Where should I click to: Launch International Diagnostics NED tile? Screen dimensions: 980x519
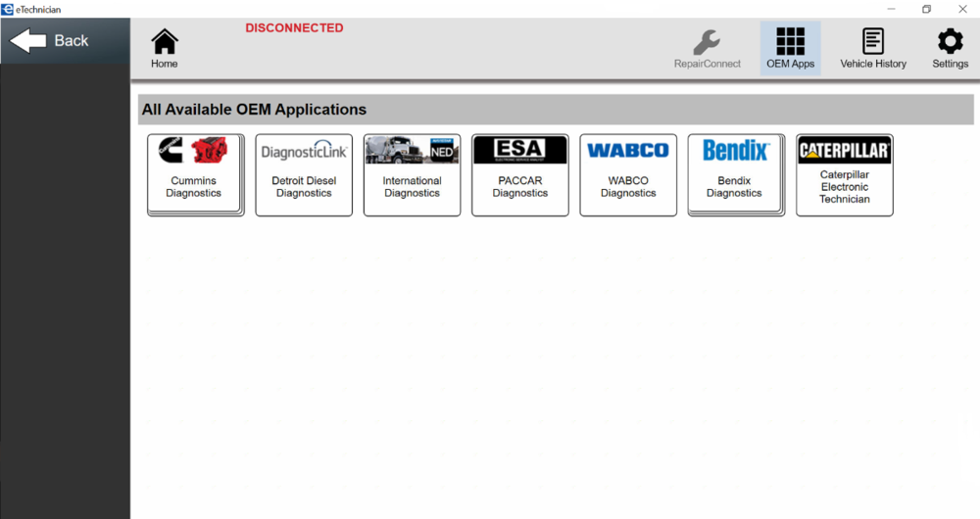point(412,175)
